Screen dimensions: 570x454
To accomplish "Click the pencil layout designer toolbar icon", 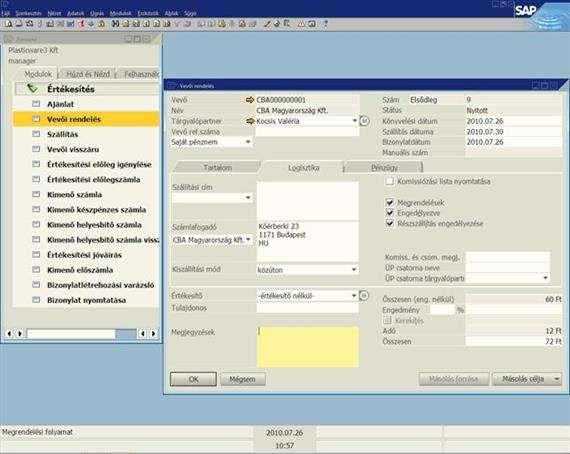I will [x=267, y=24].
